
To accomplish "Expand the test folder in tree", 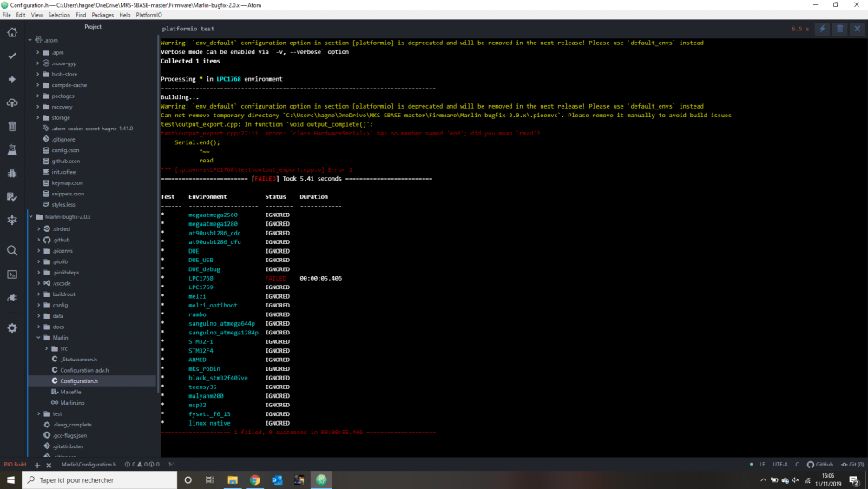I will pyautogui.click(x=39, y=413).
